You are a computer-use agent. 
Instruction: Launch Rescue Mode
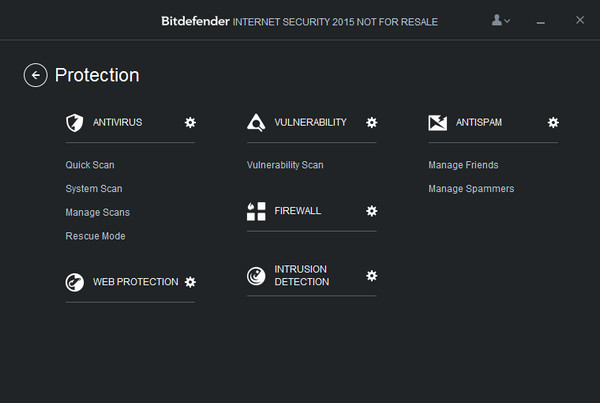[x=96, y=236]
